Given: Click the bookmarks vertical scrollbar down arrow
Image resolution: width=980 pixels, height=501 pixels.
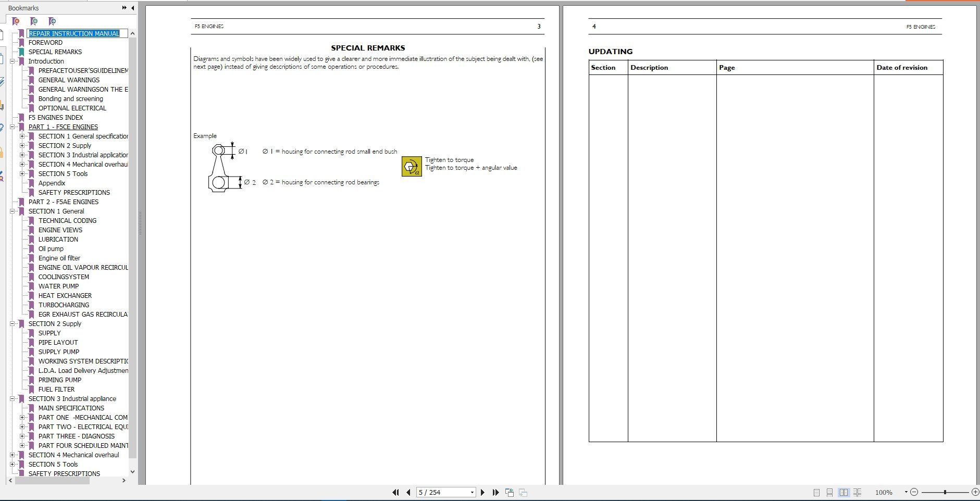Looking at the screenshot, I should coord(132,472).
